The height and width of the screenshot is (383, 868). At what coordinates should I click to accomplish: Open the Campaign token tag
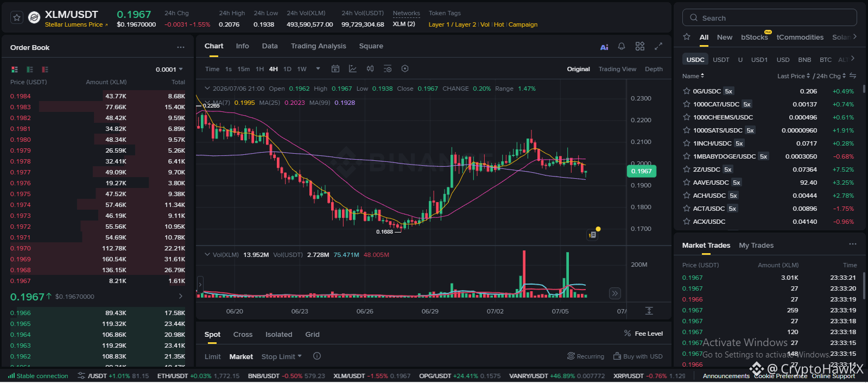[x=523, y=24]
